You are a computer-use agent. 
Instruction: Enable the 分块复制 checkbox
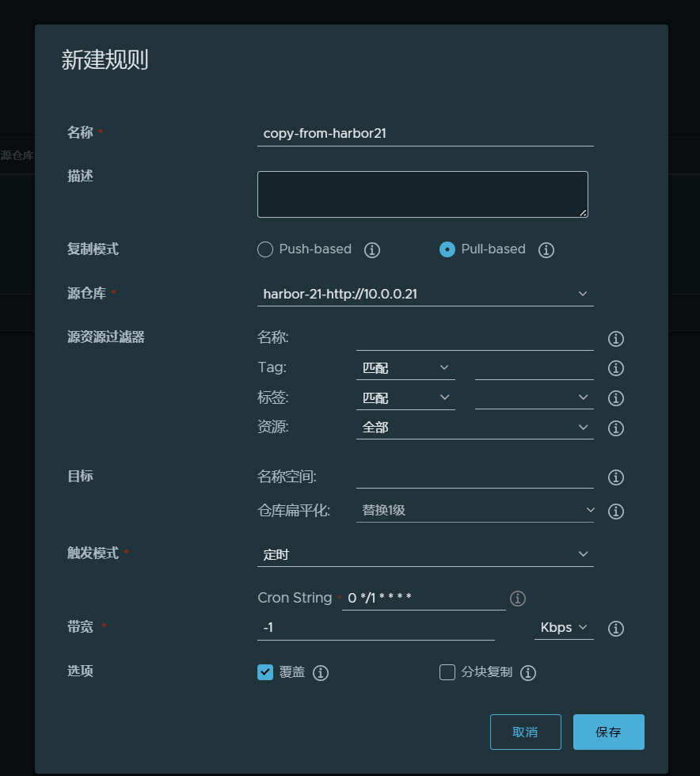(x=447, y=672)
